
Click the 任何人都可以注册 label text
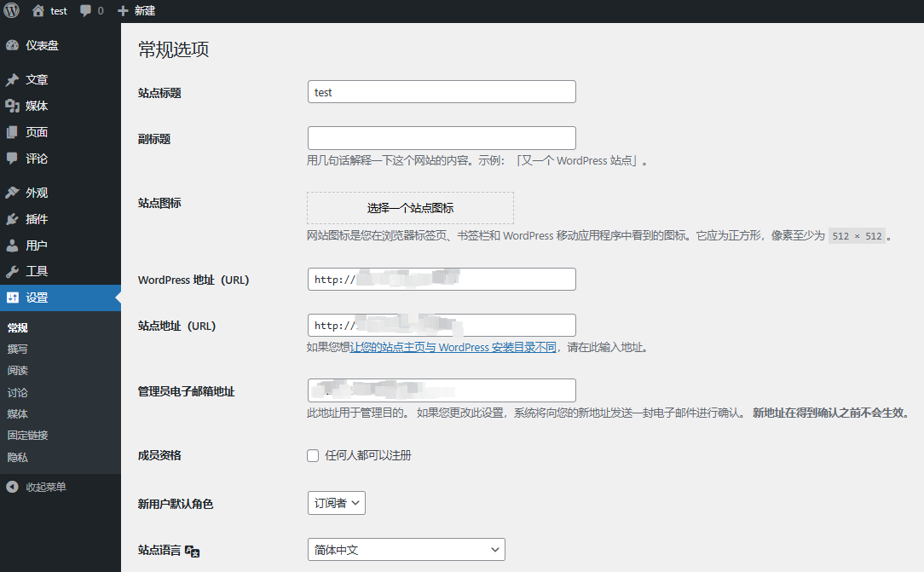[x=368, y=455]
